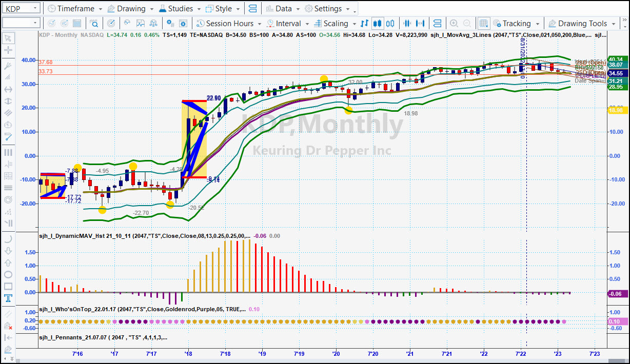The height and width of the screenshot is (364, 630).
Task: Select the rectangle drawing tool
Action: [8, 286]
